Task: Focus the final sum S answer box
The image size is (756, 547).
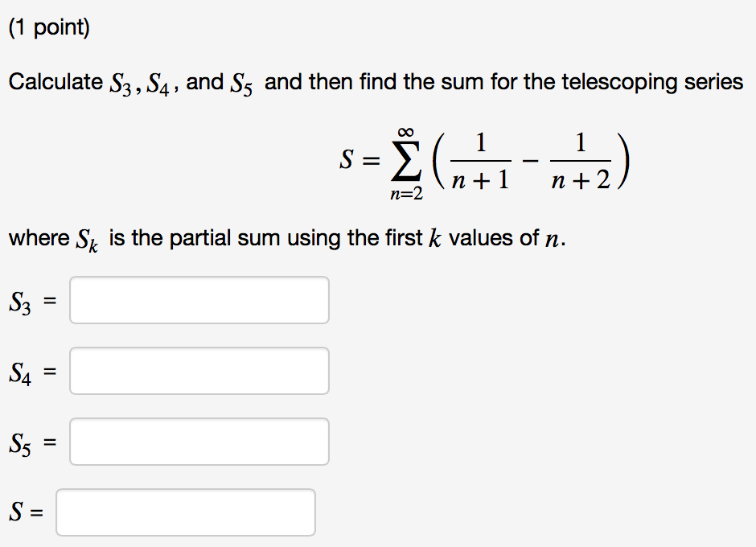Action: 186,512
